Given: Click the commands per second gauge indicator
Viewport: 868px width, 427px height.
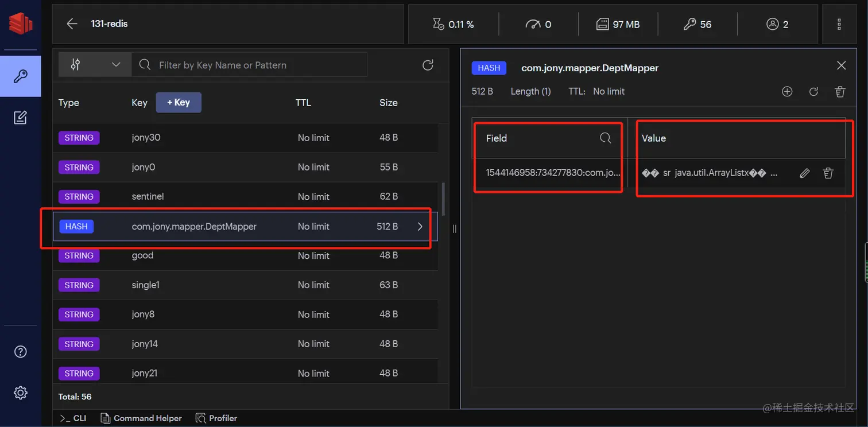Looking at the screenshot, I should click(x=538, y=24).
